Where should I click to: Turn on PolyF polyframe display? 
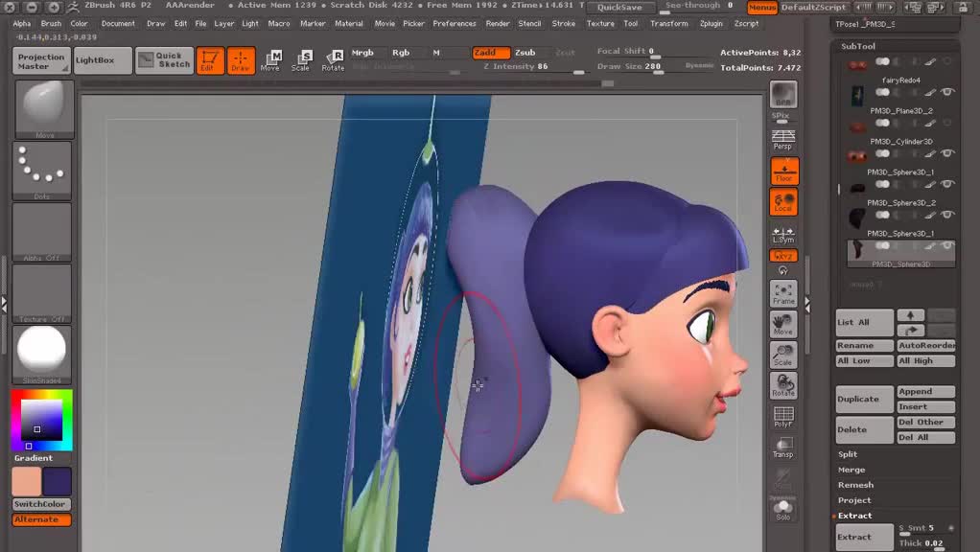click(x=783, y=417)
